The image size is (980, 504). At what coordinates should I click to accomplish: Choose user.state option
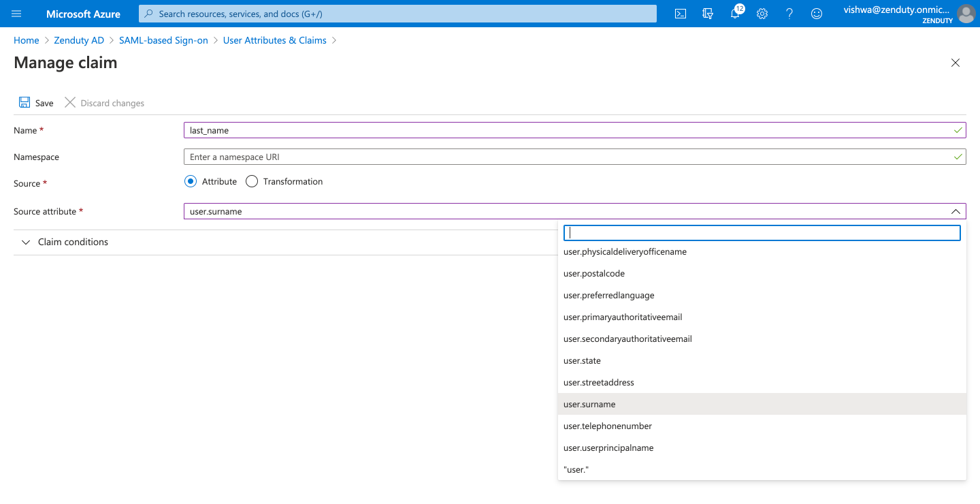coord(762,360)
